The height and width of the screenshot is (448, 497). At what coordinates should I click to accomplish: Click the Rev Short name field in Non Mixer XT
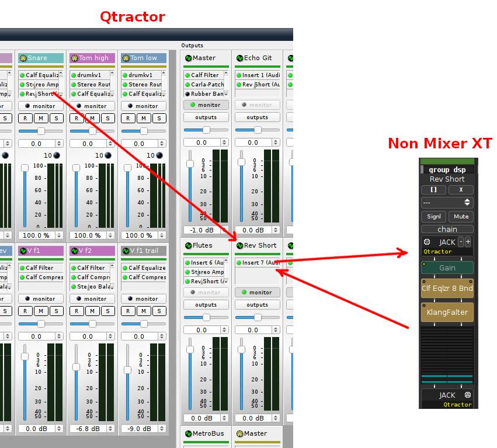pos(447,179)
